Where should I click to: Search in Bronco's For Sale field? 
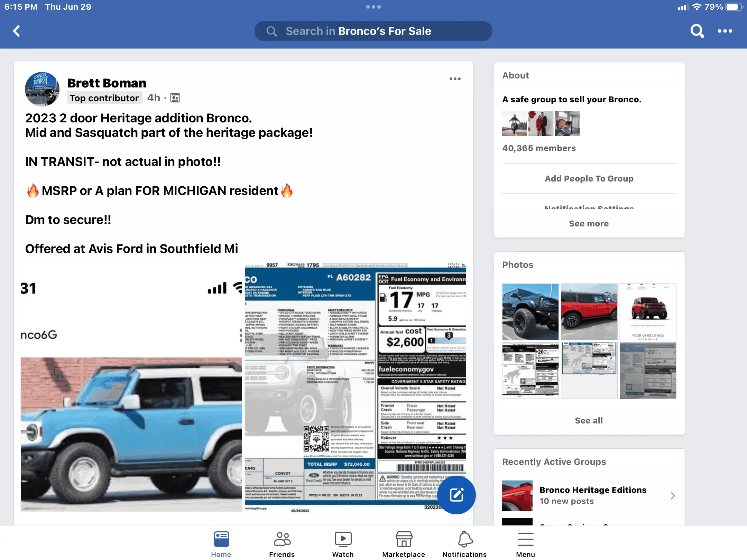[373, 31]
